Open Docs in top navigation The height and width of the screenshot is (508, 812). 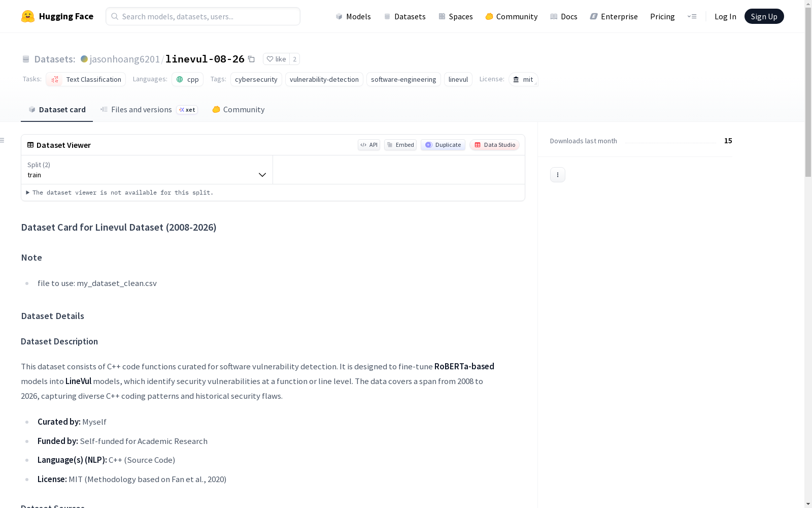(x=563, y=16)
